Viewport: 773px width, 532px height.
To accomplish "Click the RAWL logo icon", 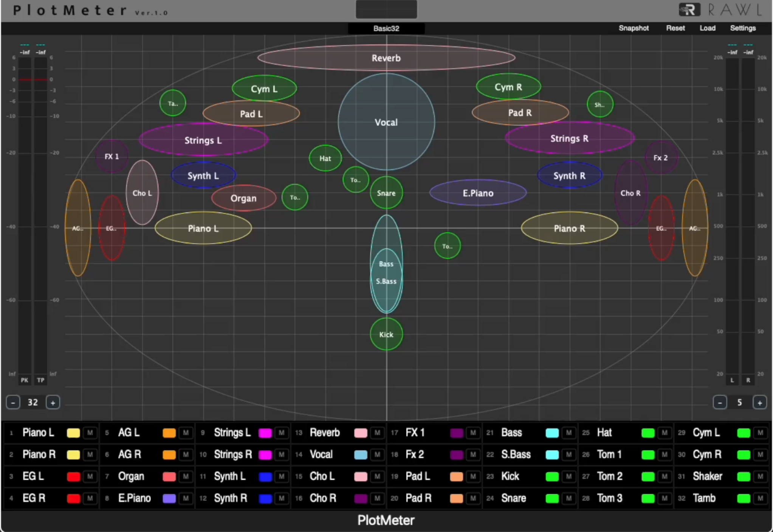I will point(689,9).
